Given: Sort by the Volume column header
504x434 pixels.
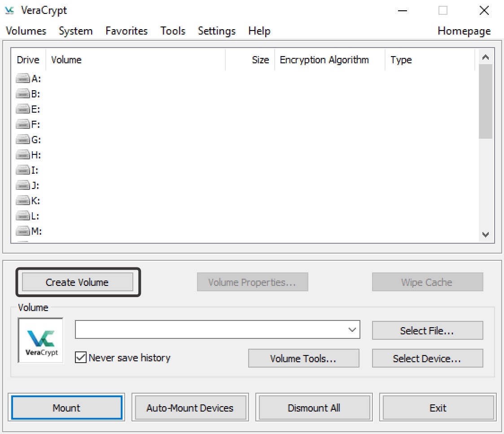Looking at the screenshot, I should (136, 60).
